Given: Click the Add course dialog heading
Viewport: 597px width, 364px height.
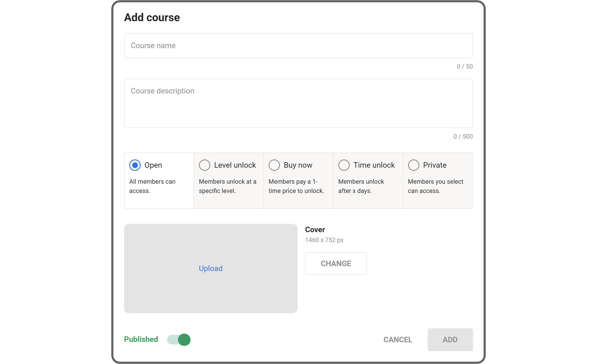Looking at the screenshot, I should pos(152,18).
